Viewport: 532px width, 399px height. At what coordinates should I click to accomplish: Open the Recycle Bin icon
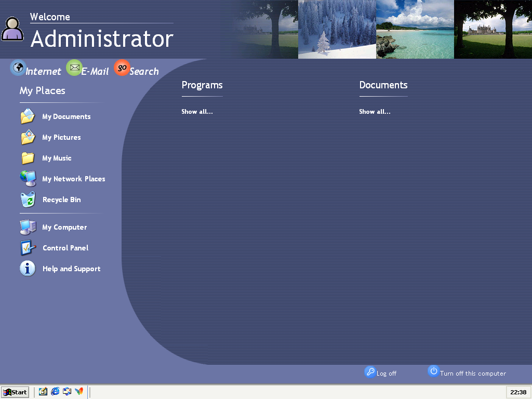click(x=28, y=199)
